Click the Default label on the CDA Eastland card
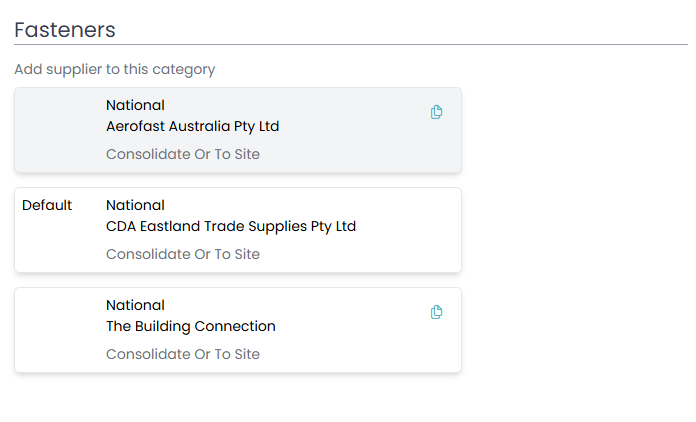This screenshot has height=422, width=696. tap(47, 205)
